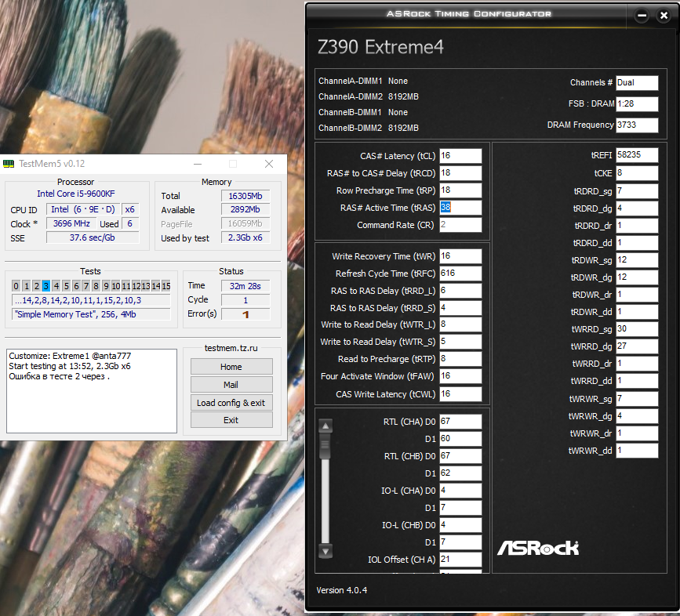Viewport: 680px width, 616px height.
Task: Click the Clock value 3696 MHz
Action: tap(71, 223)
